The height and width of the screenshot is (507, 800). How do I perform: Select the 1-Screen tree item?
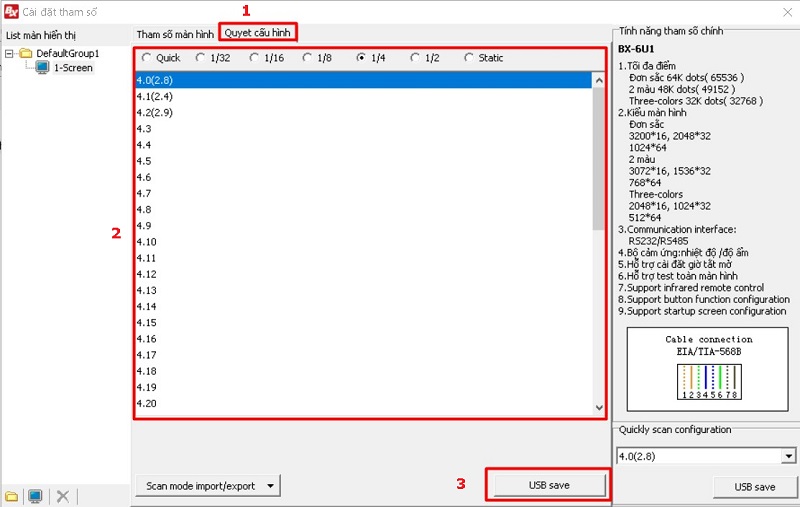73,67
